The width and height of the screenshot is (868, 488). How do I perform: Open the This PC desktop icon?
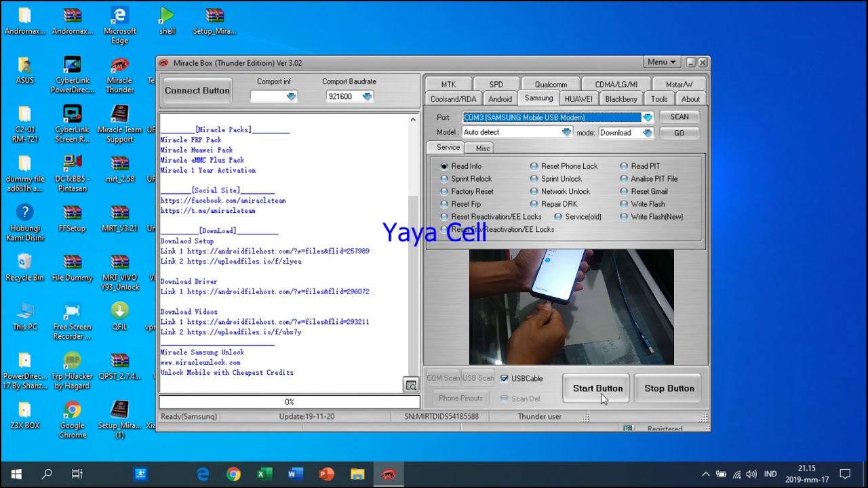[x=24, y=317]
